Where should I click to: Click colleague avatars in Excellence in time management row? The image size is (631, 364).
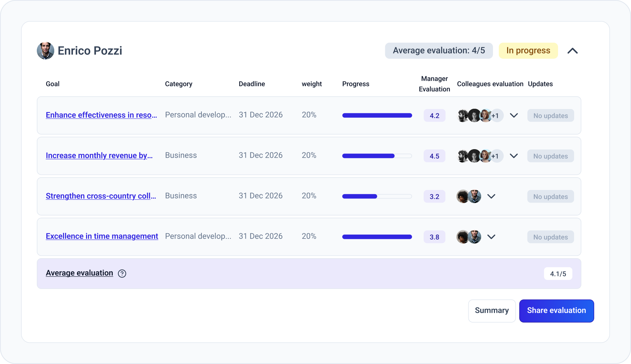click(469, 237)
